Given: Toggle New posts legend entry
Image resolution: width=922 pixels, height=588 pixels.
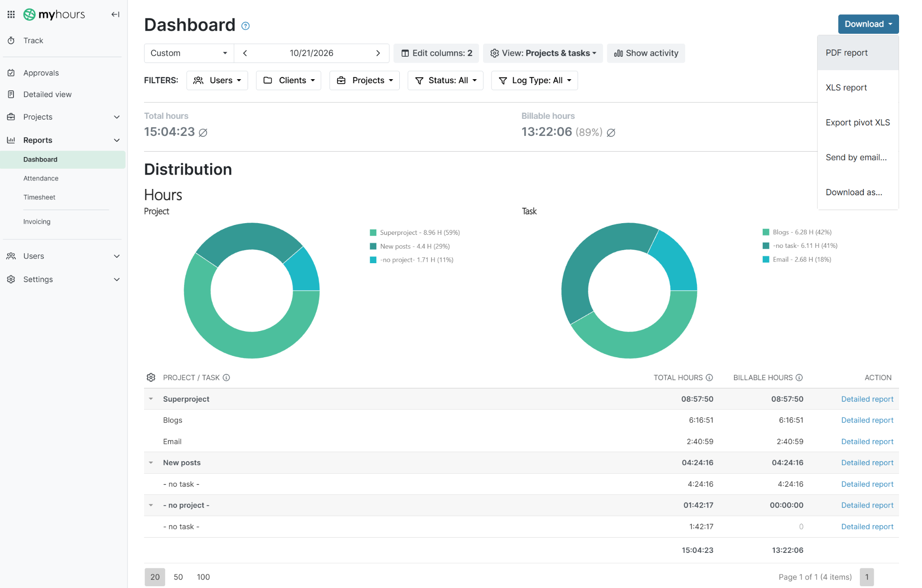Looking at the screenshot, I should (410, 246).
